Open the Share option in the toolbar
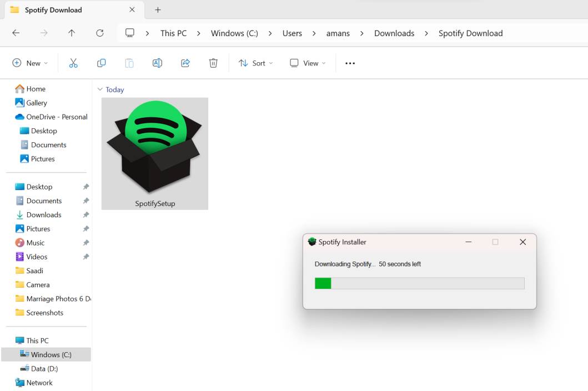 point(185,63)
